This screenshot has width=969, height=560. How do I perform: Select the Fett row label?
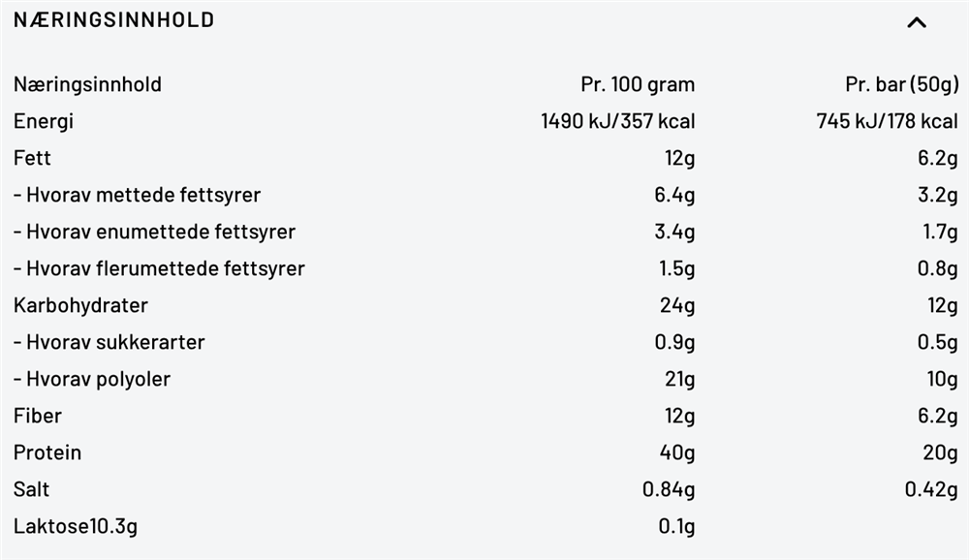click(32, 158)
